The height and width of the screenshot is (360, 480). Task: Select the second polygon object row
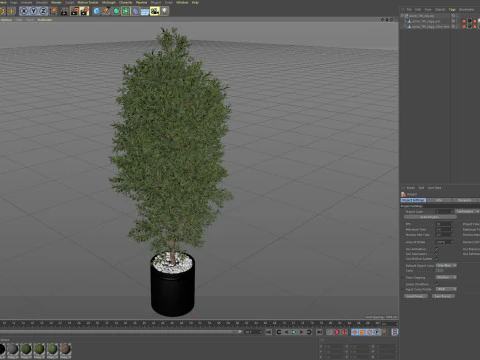pyautogui.click(x=426, y=21)
